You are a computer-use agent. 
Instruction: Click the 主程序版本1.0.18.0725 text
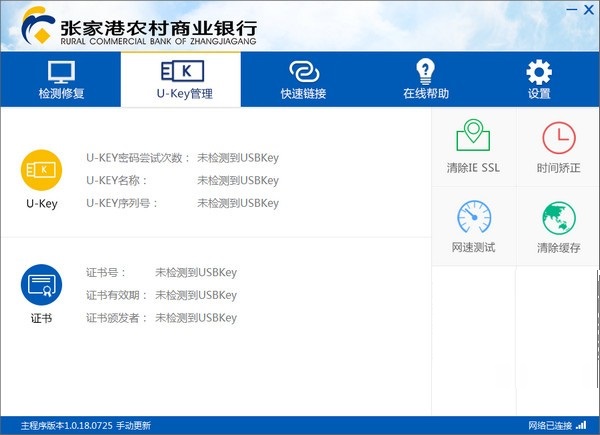pos(67,425)
